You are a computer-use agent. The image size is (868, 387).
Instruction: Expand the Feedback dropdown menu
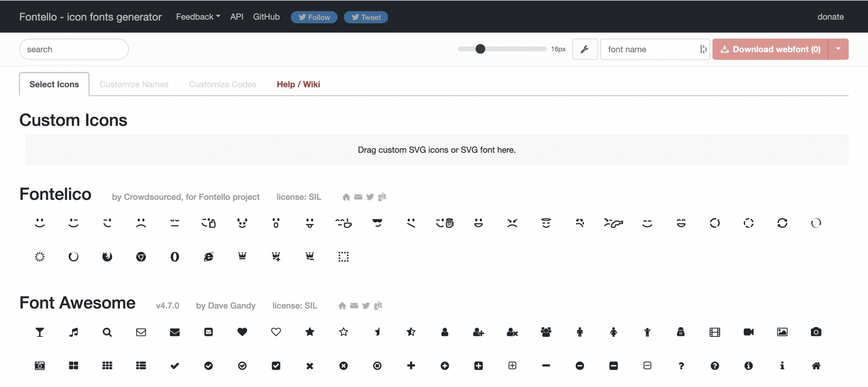tap(198, 17)
